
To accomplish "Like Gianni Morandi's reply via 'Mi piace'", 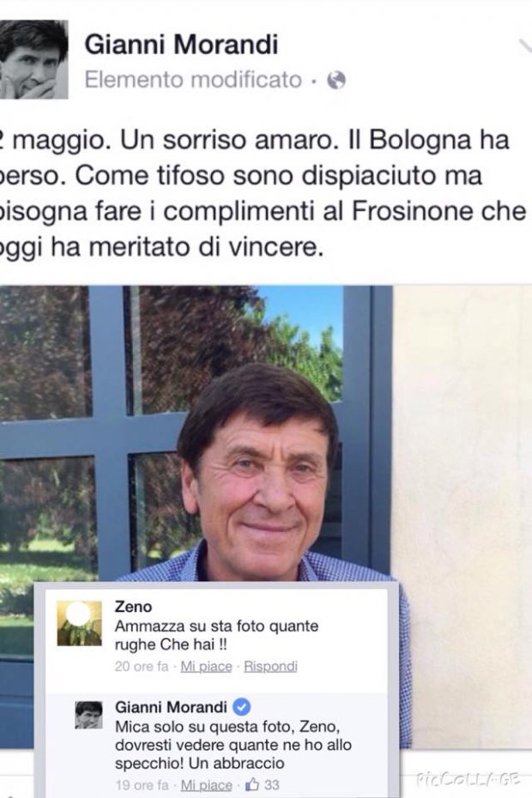I will point(206,785).
